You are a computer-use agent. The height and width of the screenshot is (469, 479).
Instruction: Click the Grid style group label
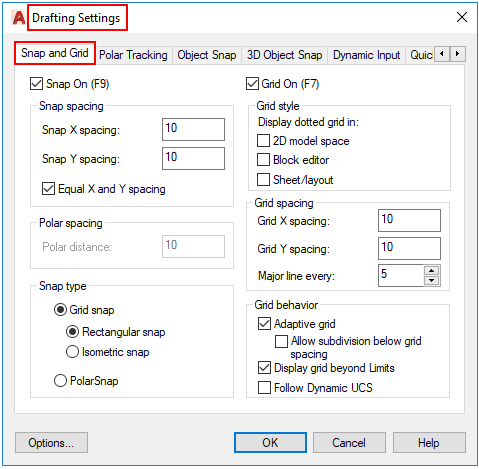point(278,106)
